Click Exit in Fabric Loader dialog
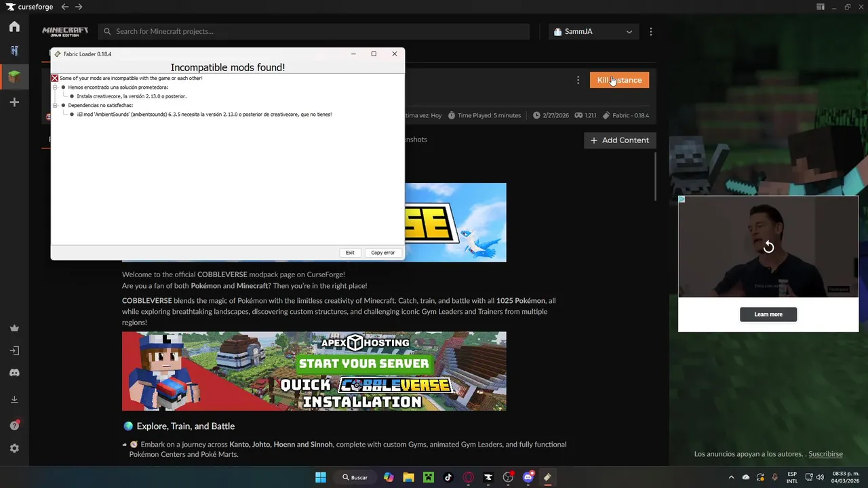Image resolution: width=868 pixels, height=488 pixels. pos(350,253)
